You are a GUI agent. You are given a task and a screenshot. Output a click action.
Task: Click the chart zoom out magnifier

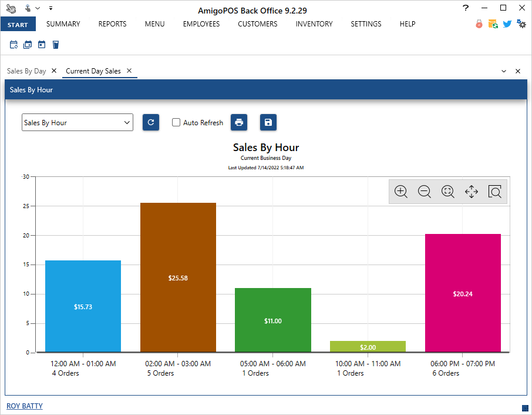click(425, 192)
